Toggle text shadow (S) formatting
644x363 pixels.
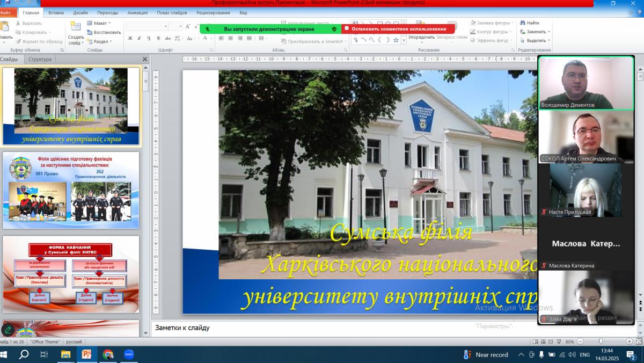coord(158,38)
